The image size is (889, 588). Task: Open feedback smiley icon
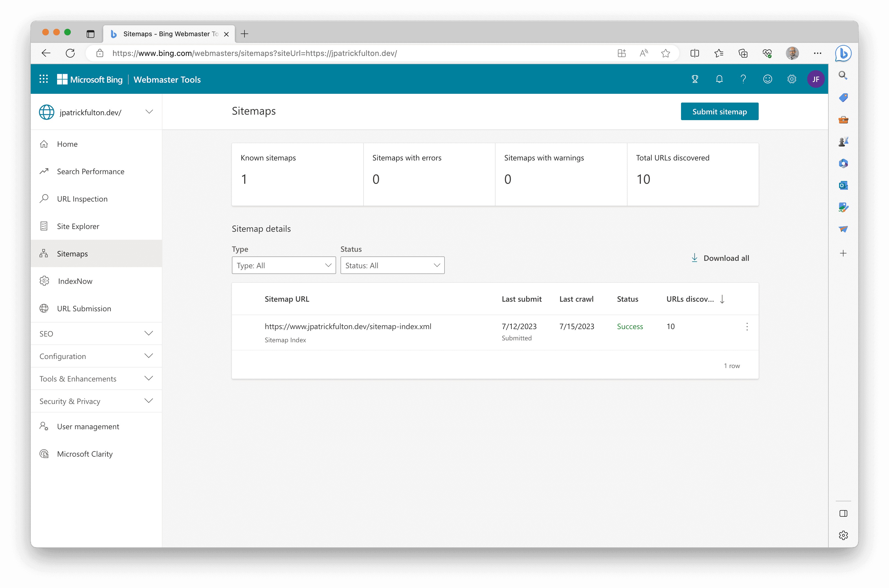767,79
